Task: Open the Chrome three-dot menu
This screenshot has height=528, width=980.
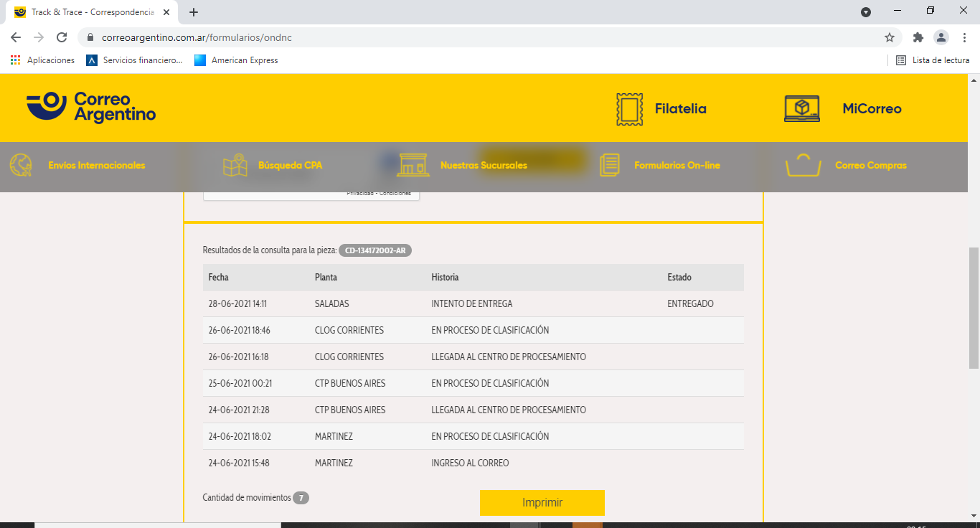Action: 964,37
